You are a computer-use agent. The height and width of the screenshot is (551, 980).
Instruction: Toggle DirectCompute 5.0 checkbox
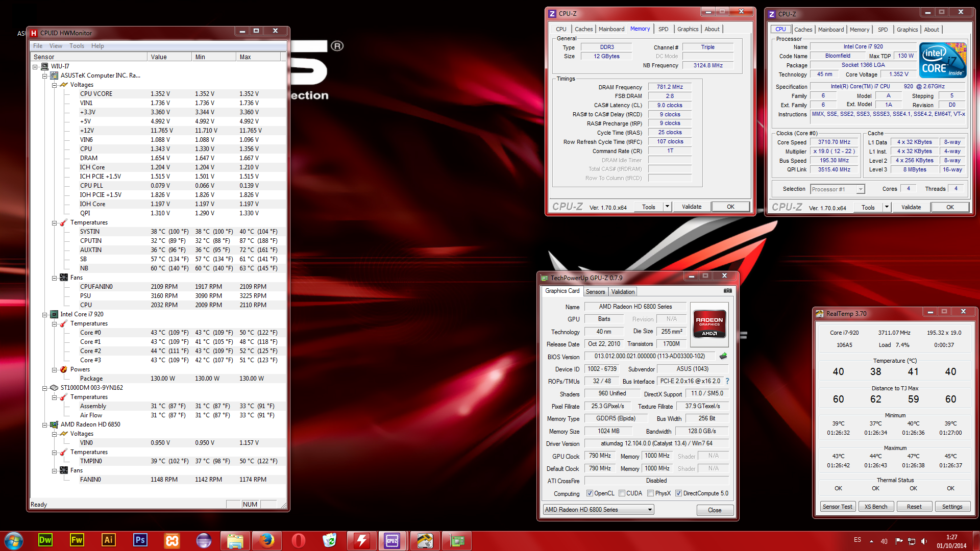(678, 493)
